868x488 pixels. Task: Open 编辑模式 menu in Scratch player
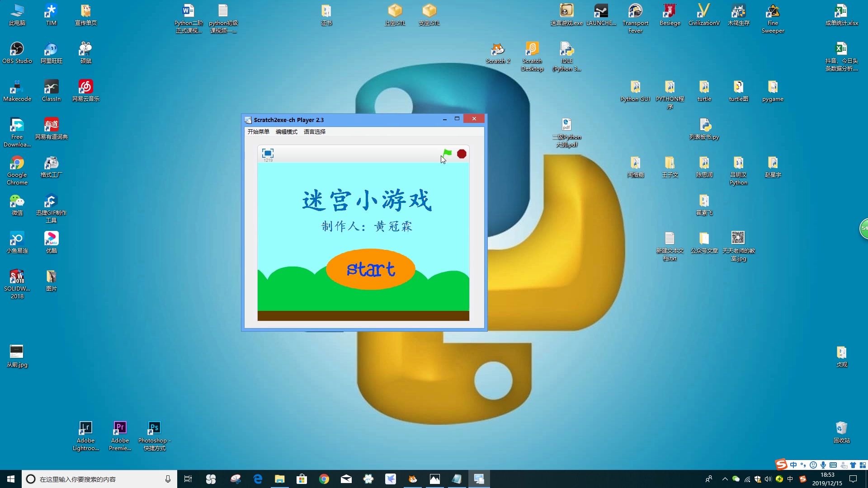(287, 131)
